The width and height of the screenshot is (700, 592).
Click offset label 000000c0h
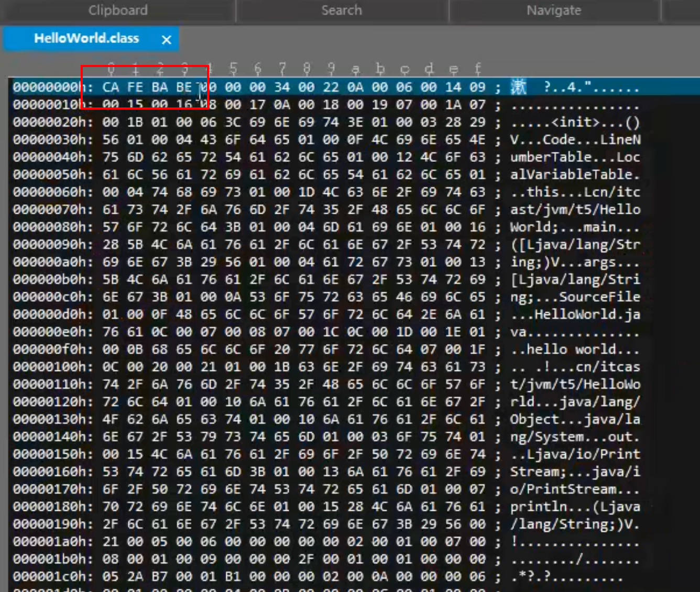(x=53, y=297)
